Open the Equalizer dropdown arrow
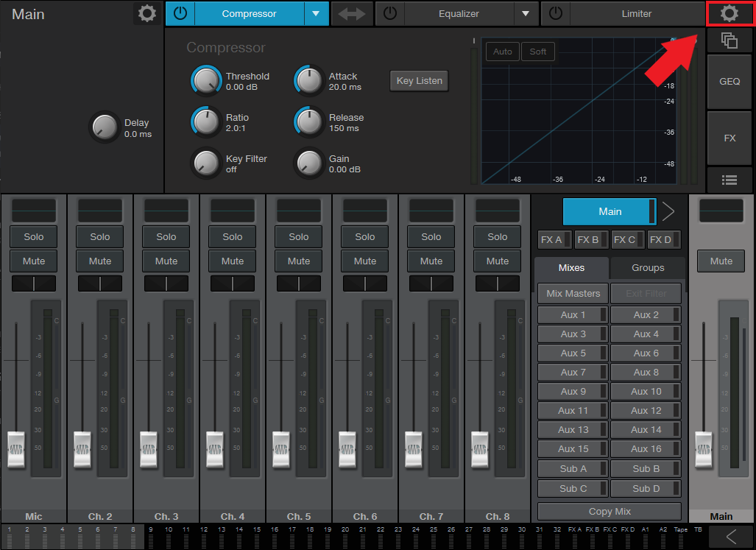The image size is (756, 550). point(526,13)
